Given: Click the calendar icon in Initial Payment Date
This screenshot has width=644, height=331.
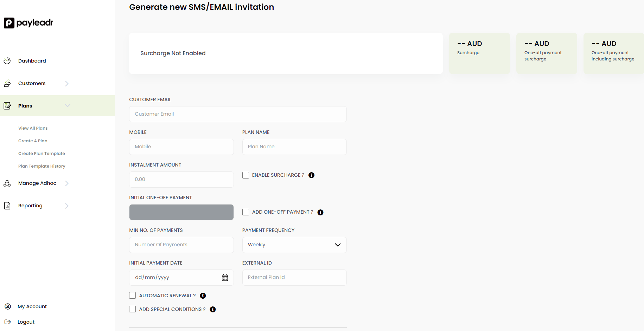Looking at the screenshot, I should pyautogui.click(x=225, y=278).
